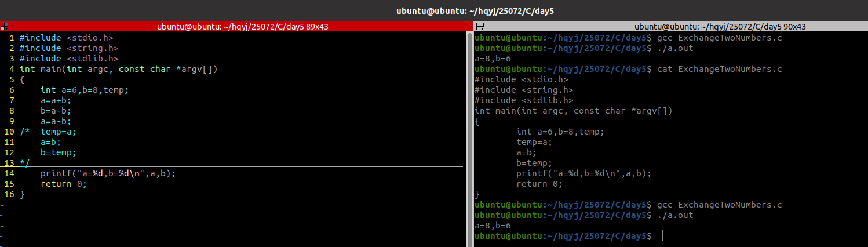Click the printf statement on vim line 14
This screenshot has height=247, width=868.
pyautogui.click(x=108, y=173)
